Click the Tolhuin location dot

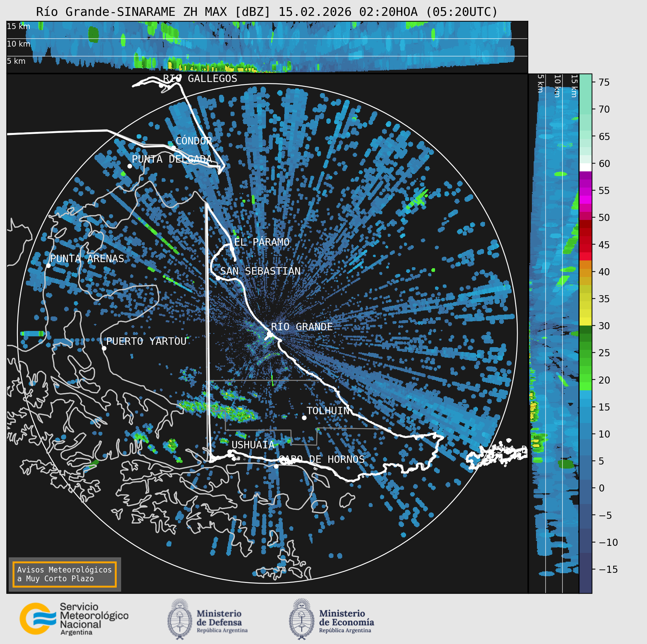coord(304,418)
